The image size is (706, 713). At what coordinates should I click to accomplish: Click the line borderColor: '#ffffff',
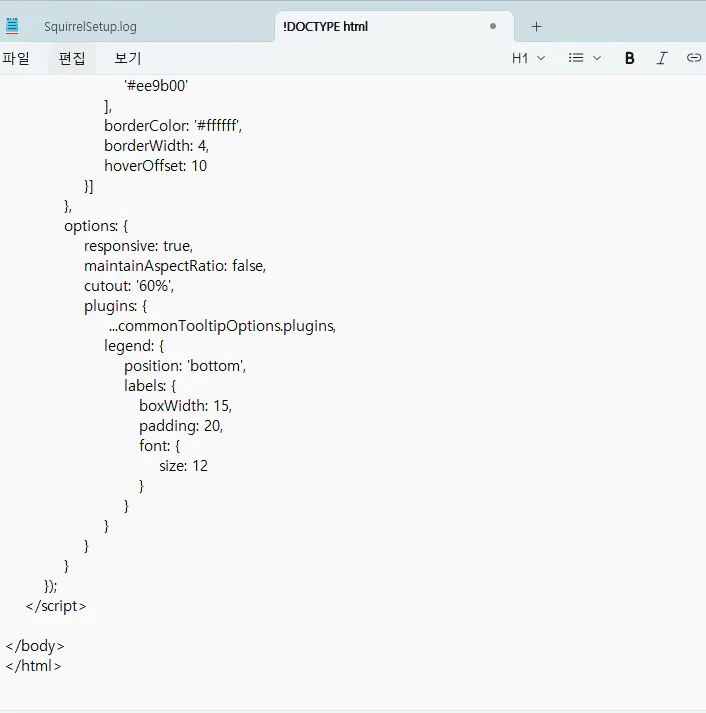[173, 126]
